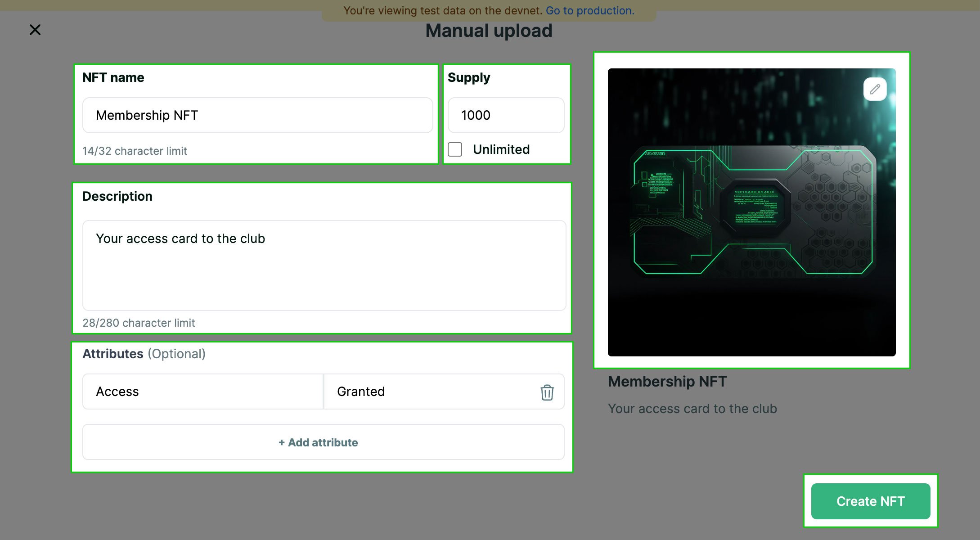The width and height of the screenshot is (980, 540).
Task: Click the preview title 'Membership NFT'
Action: tap(667, 382)
